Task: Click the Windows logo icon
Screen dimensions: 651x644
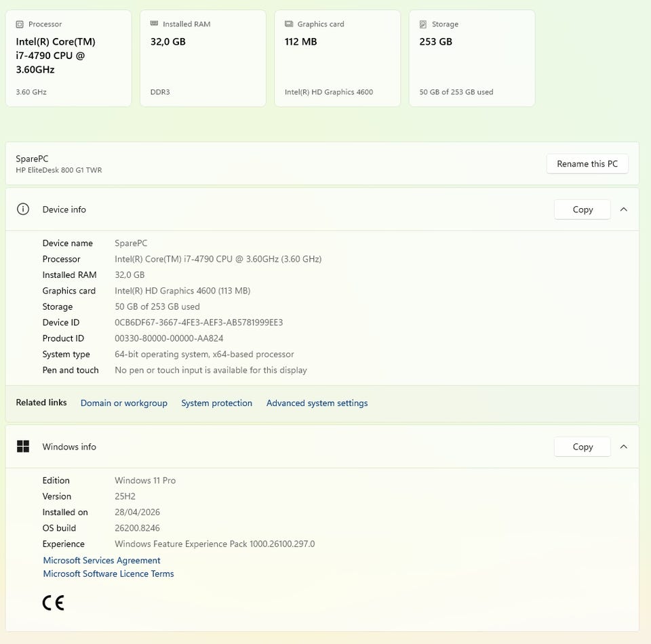Action: pyautogui.click(x=23, y=447)
